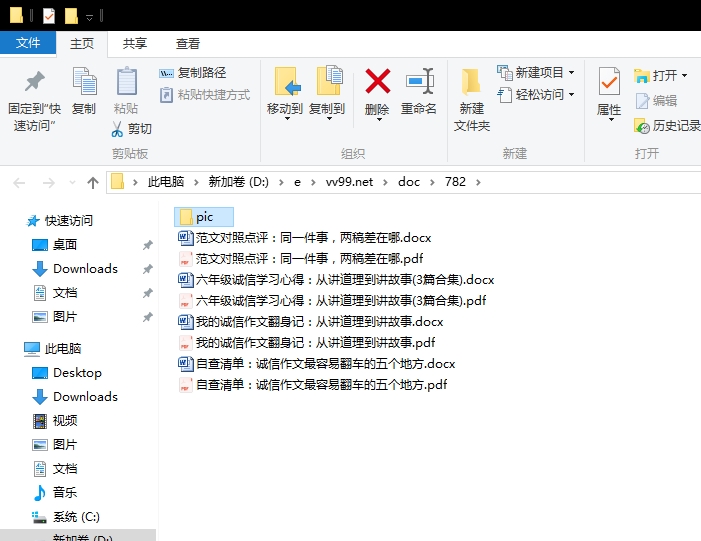Click the Back navigation arrow
This screenshot has width=701, height=541.
point(19,182)
